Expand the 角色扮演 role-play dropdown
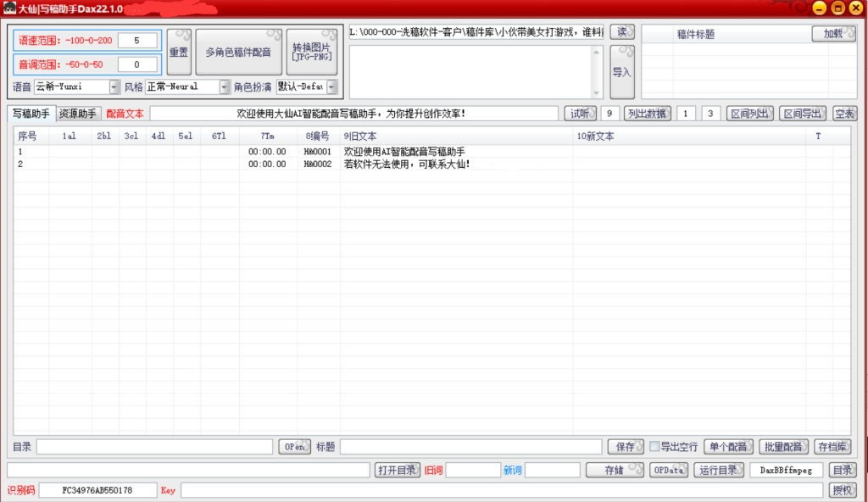This screenshot has width=868, height=502. coord(331,86)
